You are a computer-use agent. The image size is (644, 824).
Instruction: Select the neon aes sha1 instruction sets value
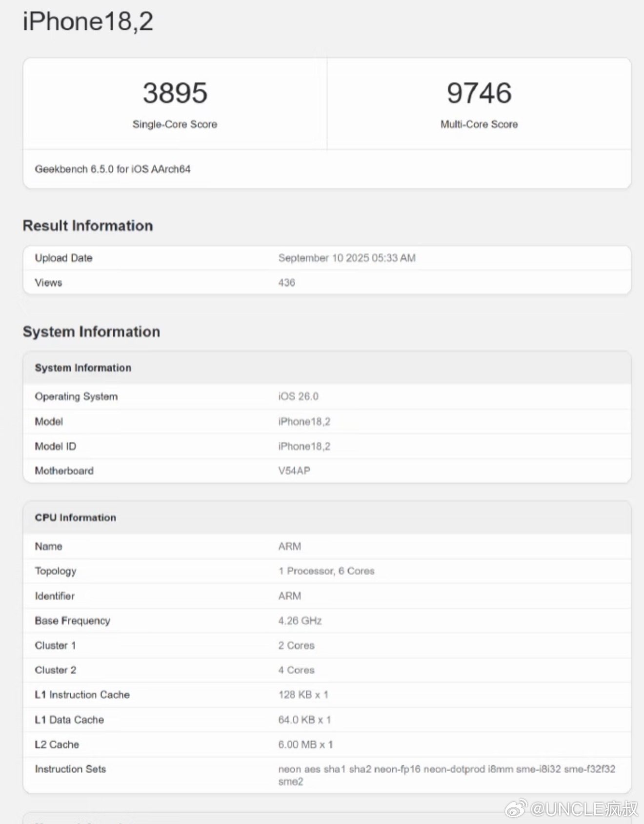[447, 775]
